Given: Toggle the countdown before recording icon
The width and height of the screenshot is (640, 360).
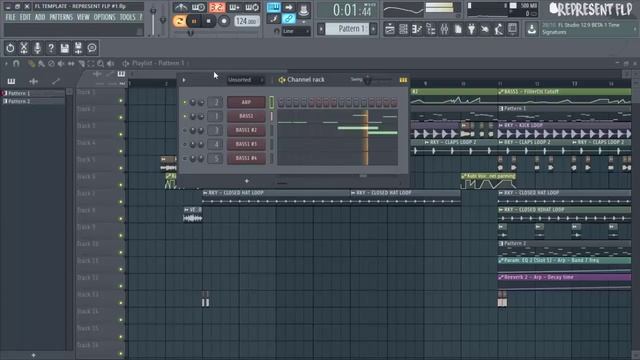Looking at the screenshot, I should click(x=217, y=7).
